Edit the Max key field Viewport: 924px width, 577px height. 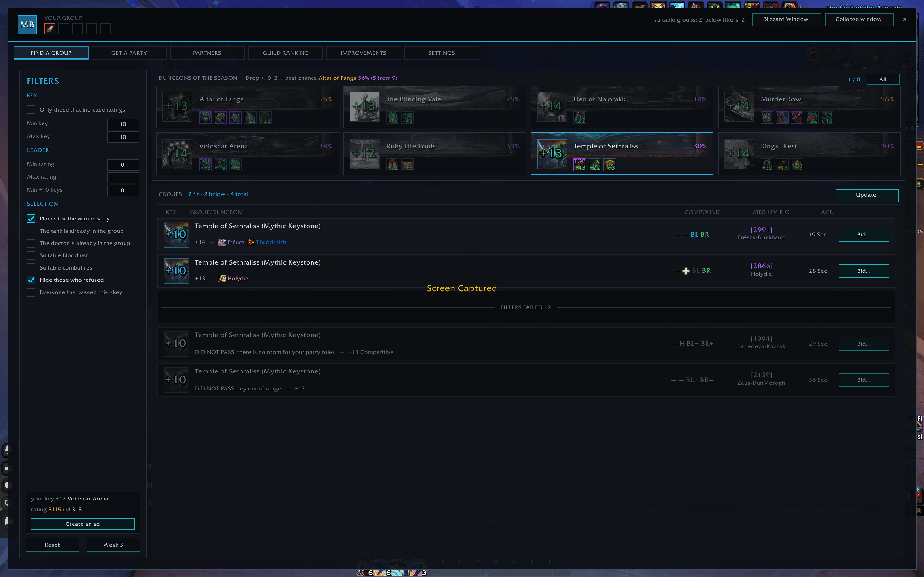(x=123, y=137)
